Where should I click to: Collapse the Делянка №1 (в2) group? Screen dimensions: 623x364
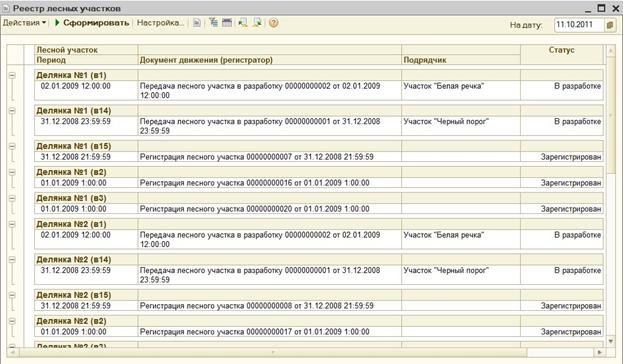coord(12,172)
